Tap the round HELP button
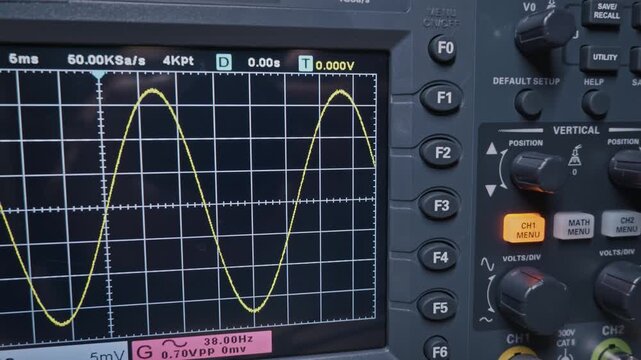This screenshot has width=641, height=360. [596, 103]
